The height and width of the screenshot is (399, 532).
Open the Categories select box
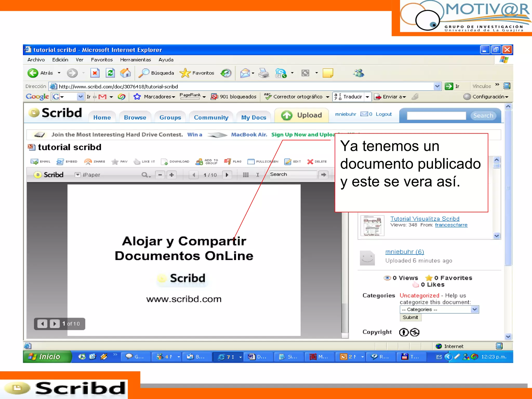(x=439, y=309)
